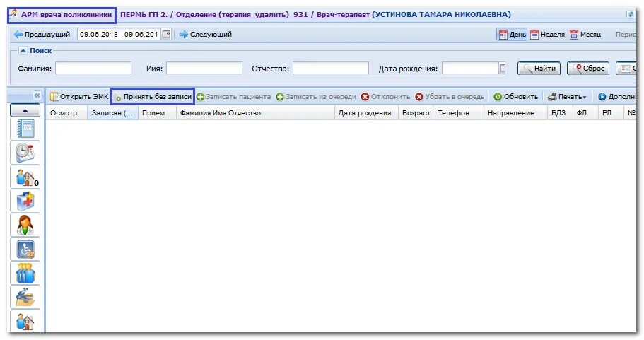
Task: Open the clock and calendar schedule sidebar icon
Action: 25,153
